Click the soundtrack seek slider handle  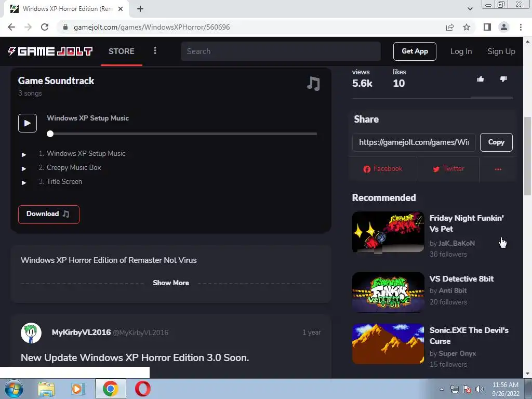pyautogui.click(x=50, y=134)
